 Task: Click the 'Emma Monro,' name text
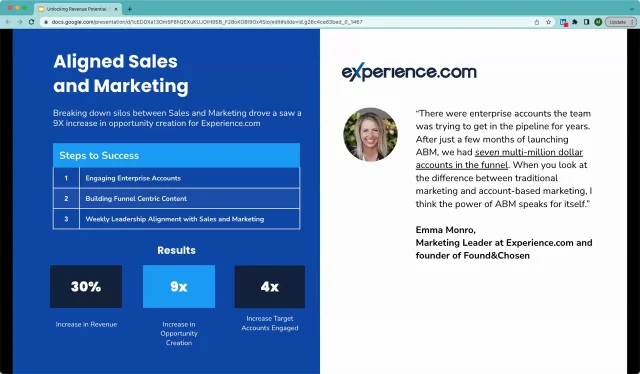pyautogui.click(x=445, y=230)
